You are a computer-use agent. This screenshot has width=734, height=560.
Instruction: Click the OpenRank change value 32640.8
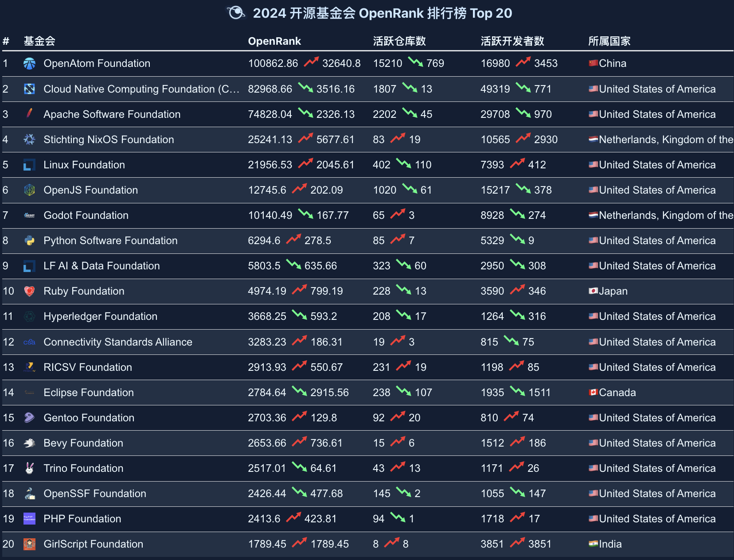(x=341, y=63)
